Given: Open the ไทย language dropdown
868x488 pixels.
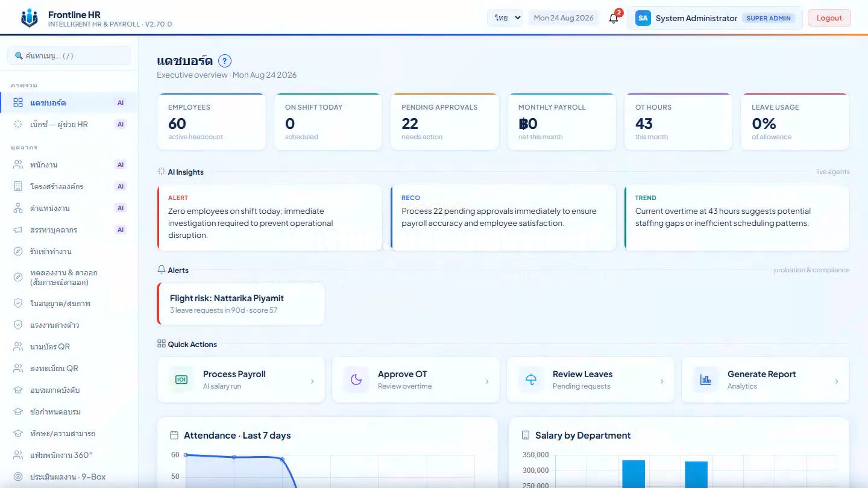Looking at the screenshot, I should tap(505, 18).
